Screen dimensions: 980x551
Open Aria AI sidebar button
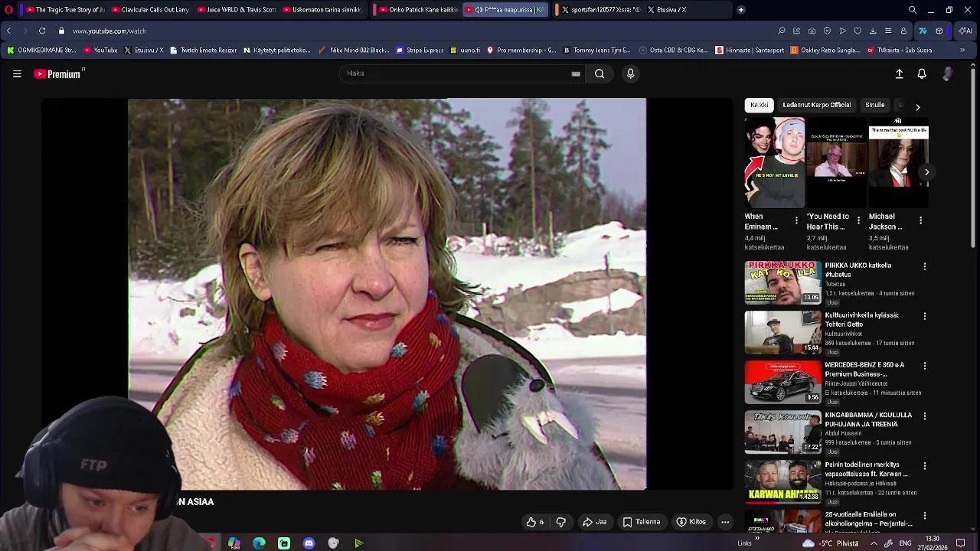(965, 31)
